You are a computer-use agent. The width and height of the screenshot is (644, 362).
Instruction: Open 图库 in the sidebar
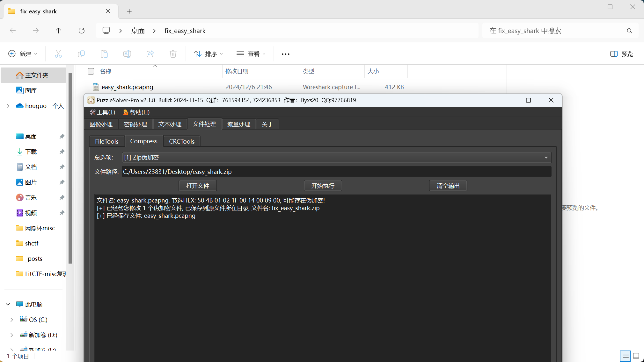pyautogui.click(x=31, y=90)
